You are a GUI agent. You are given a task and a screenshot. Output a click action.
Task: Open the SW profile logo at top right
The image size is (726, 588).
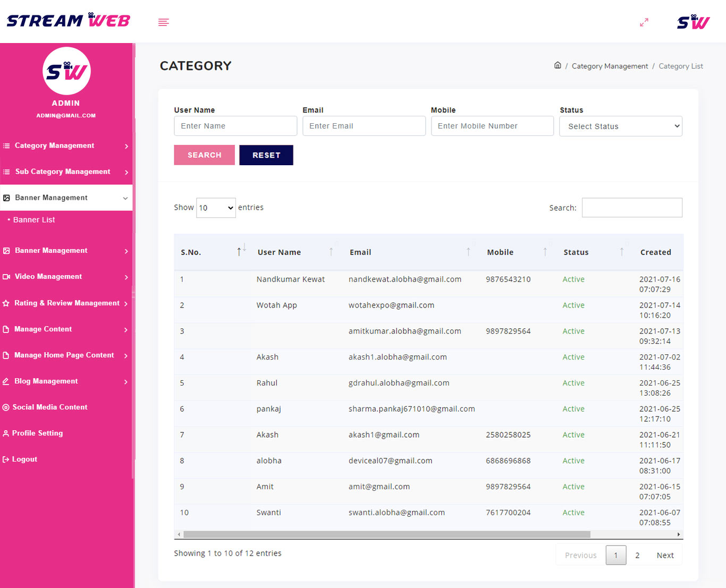693,22
